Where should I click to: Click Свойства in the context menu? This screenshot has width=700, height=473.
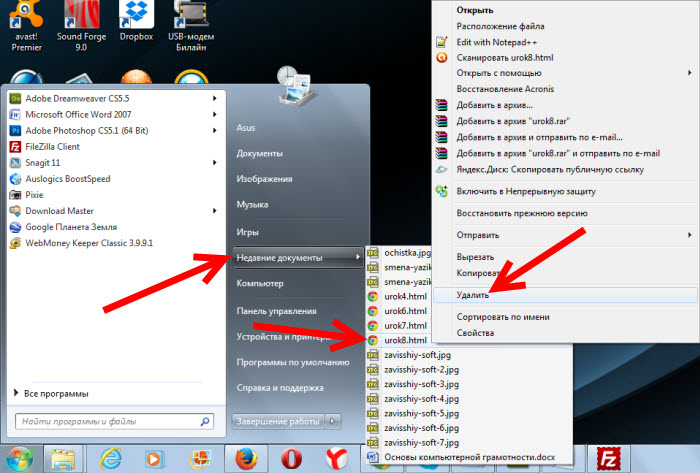(x=475, y=333)
